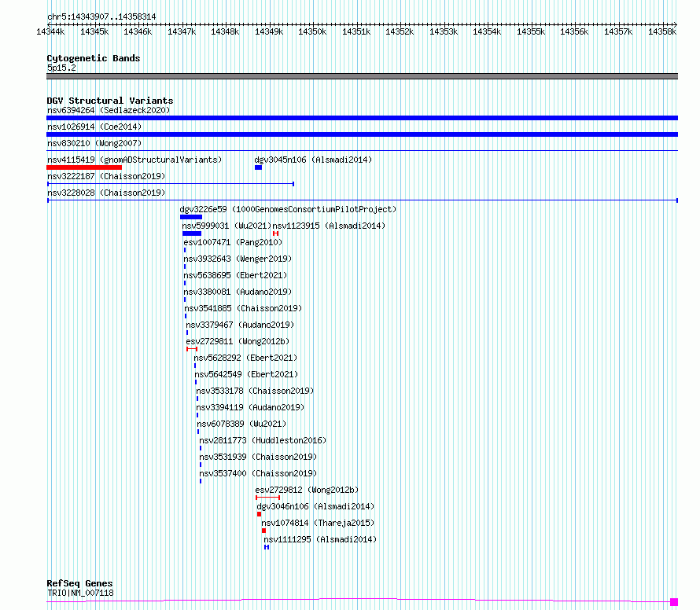Click the Cytogenetic Bands track heading
The height and width of the screenshot is (610, 700).
point(94,58)
